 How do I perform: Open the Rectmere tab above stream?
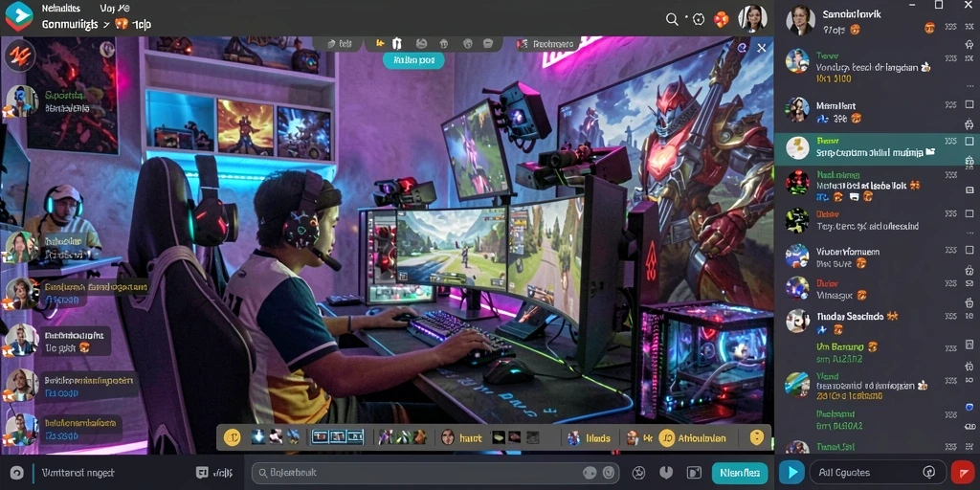[545, 44]
